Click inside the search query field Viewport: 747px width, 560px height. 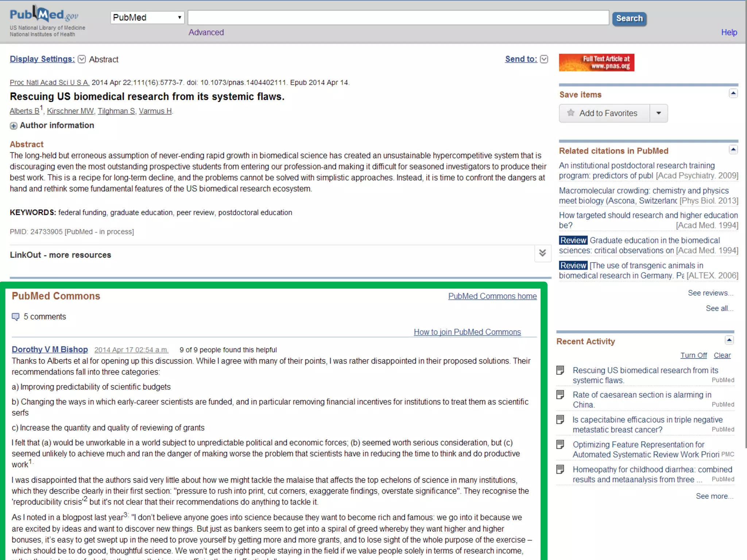398,18
